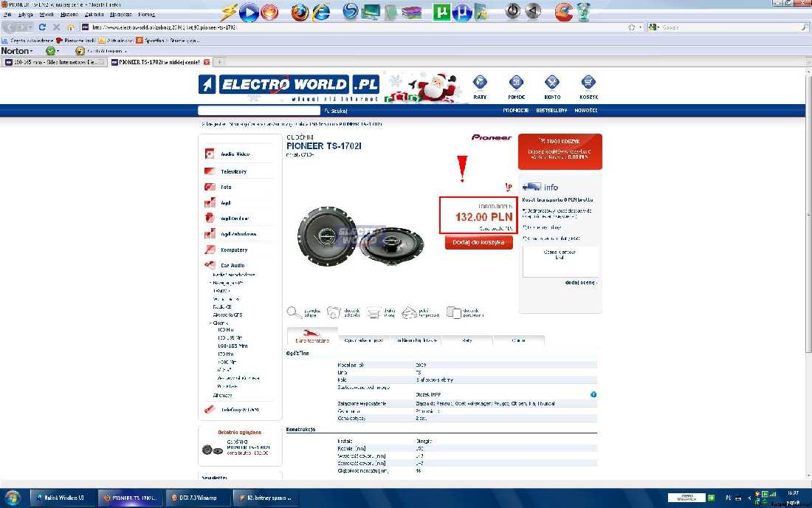Click the browser address bar
The height and width of the screenshot is (508, 812).
357,27
